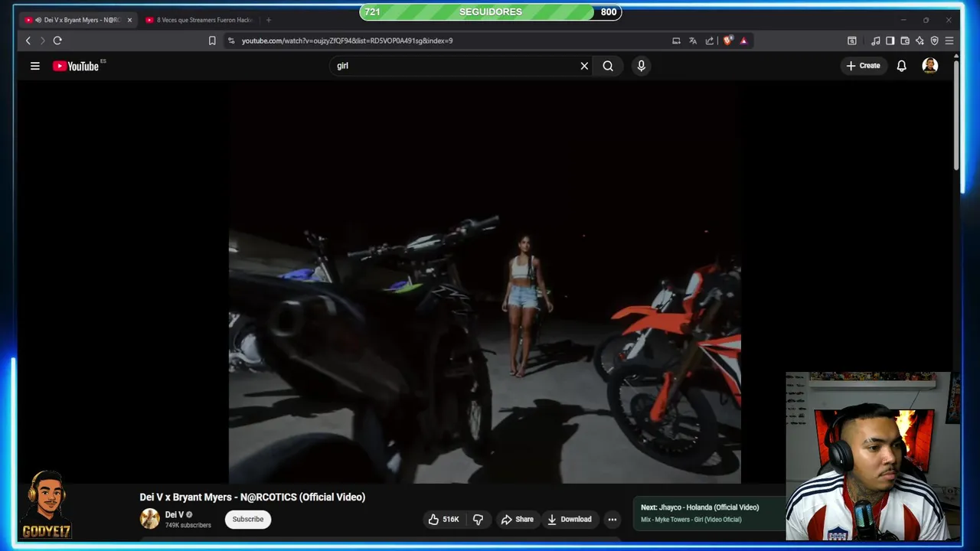Close the Dei V x Bryant Myers tab
Image resolution: width=980 pixels, height=551 pixels.
point(129,20)
